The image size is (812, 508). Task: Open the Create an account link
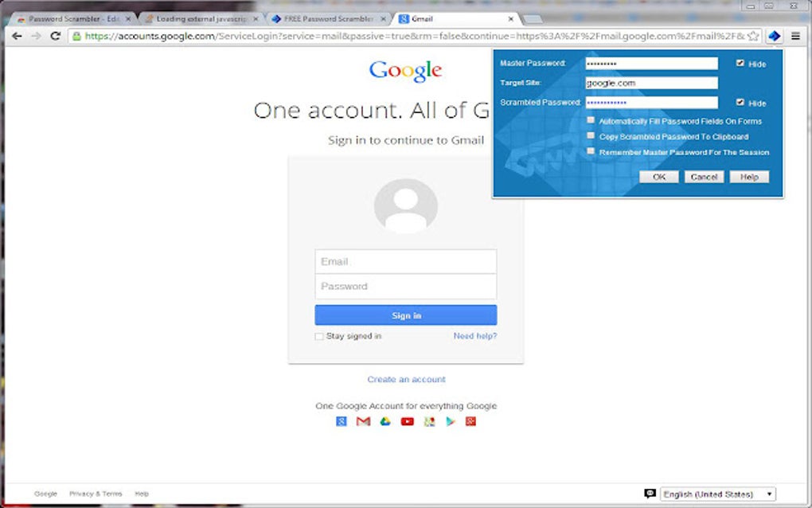click(406, 379)
